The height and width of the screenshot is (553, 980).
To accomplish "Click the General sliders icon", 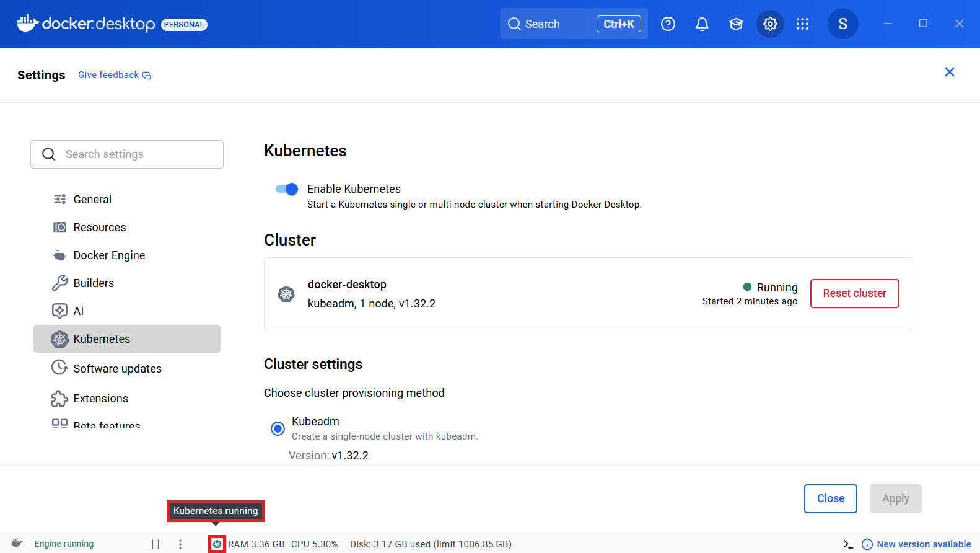I will (59, 199).
